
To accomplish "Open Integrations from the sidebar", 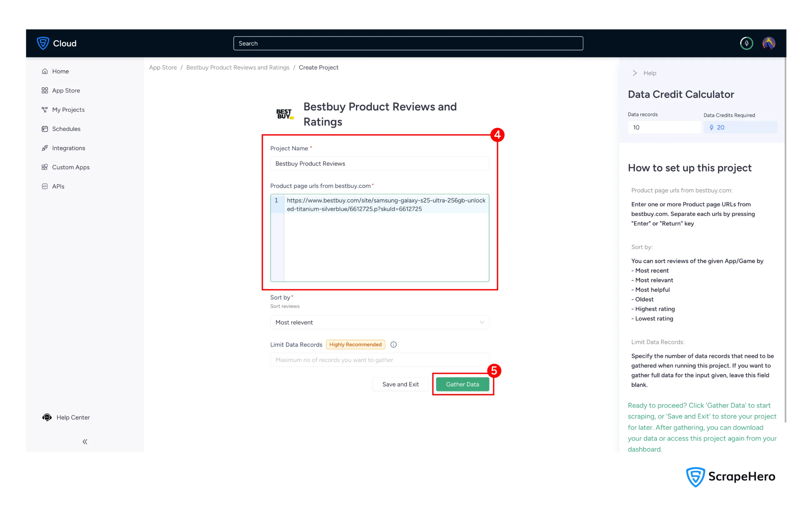I will tap(68, 148).
